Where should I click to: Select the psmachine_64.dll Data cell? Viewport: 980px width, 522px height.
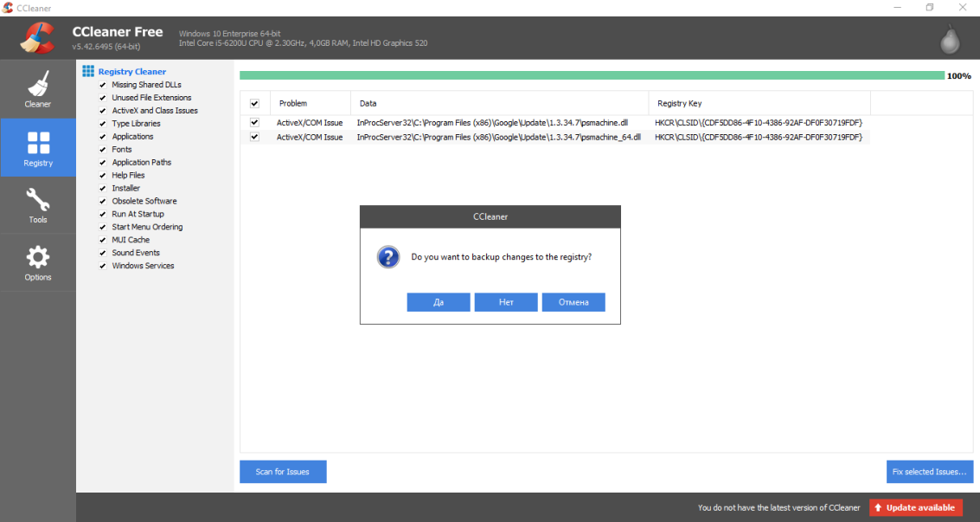click(499, 138)
